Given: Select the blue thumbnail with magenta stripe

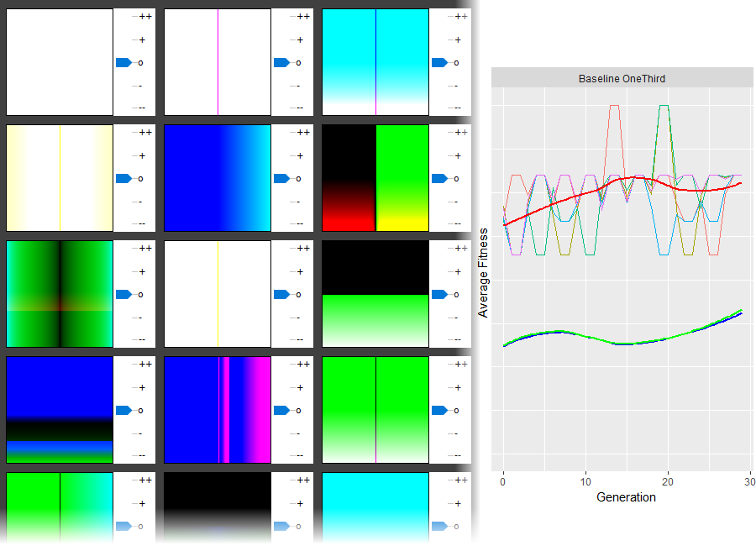Looking at the screenshot, I should 218,410.
